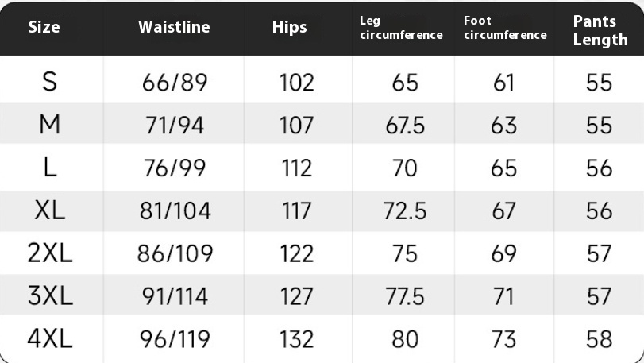The height and width of the screenshot is (363, 644).
Task: Select the Hips column header
Action: click(289, 28)
